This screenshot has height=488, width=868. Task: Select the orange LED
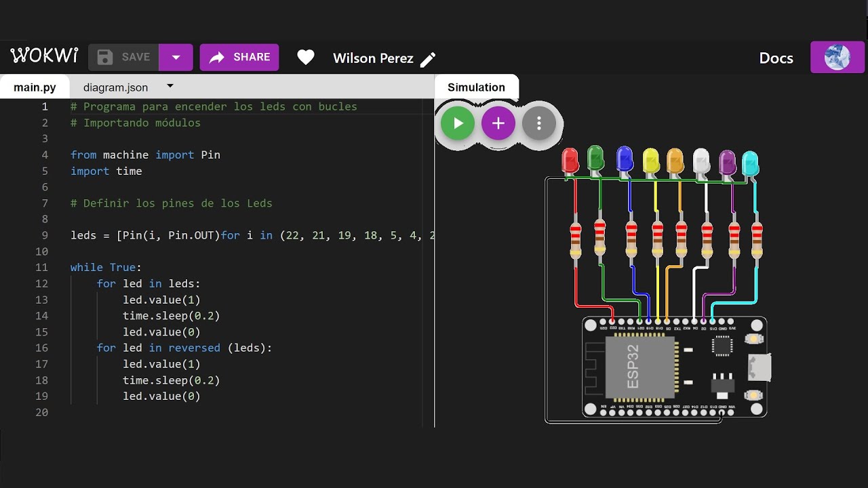[675, 162]
